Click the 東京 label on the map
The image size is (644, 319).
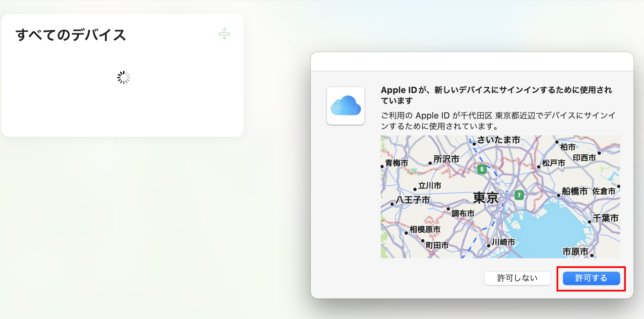(x=486, y=198)
